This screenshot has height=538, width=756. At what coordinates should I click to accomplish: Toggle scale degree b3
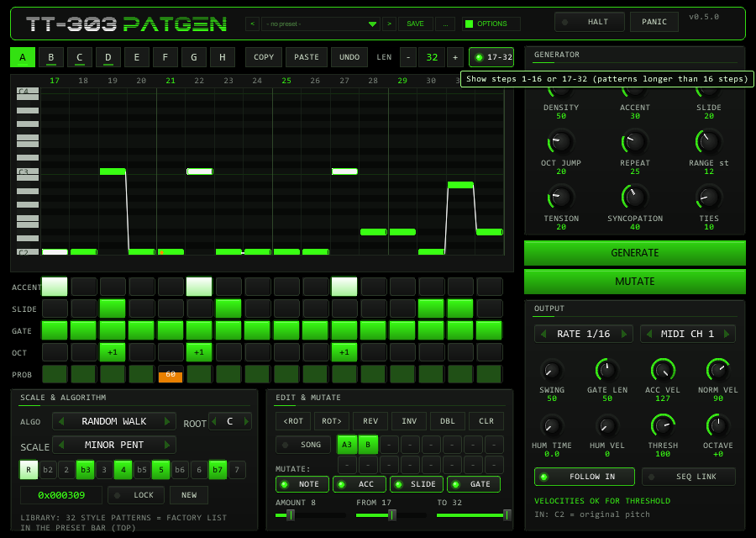86,470
